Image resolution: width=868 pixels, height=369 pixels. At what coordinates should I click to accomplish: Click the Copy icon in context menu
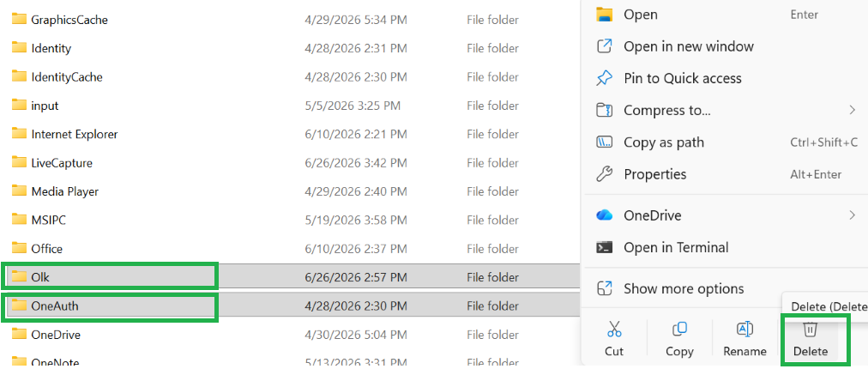(679, 329)
